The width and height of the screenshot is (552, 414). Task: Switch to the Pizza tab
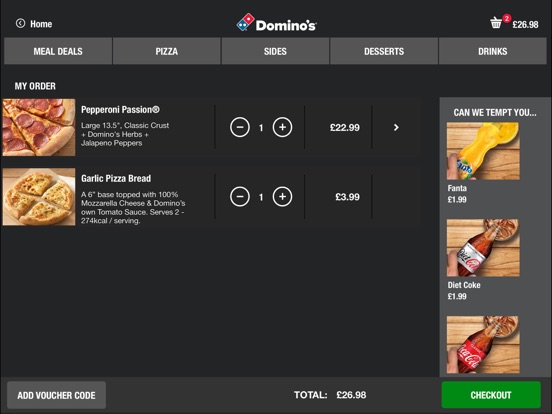(x=167, y=51)
